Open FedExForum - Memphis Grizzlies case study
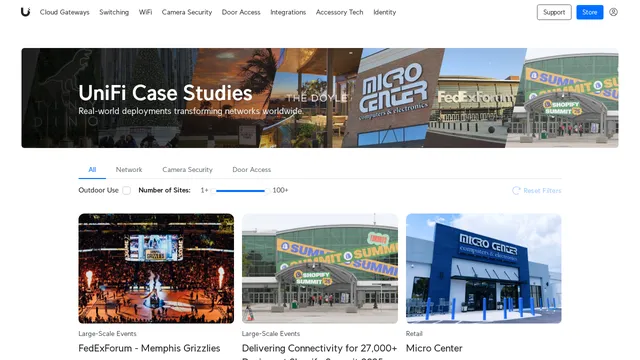Viewport: 640px width, 360px height. (x=149, y=348)
